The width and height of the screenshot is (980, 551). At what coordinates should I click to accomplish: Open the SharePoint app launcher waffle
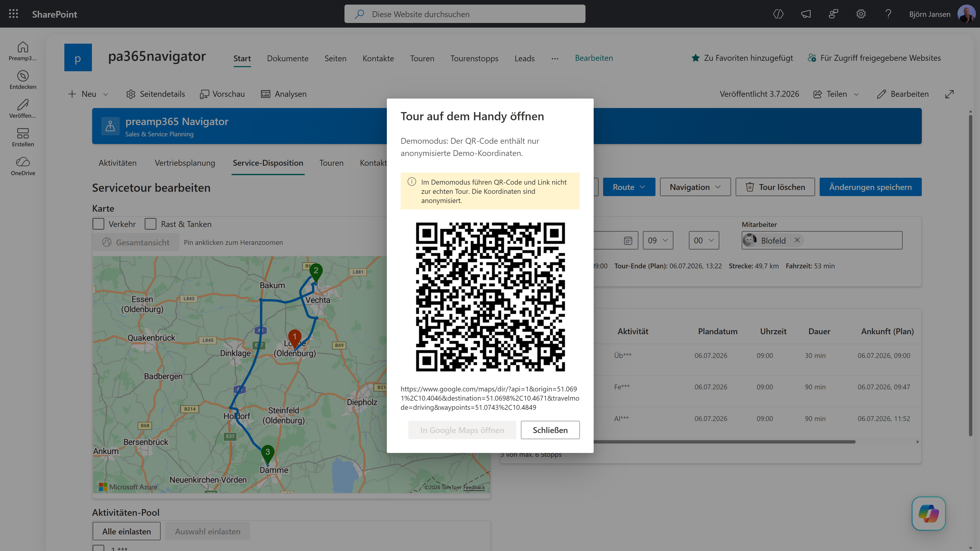pyautogui.click(x=14, y=14)
